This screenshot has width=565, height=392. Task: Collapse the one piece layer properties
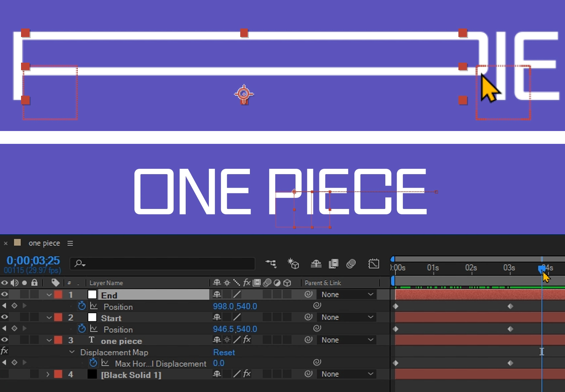click(x=49, y=340)
